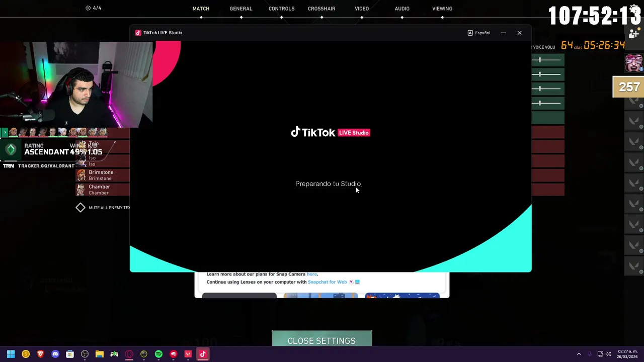This screenshot has width=644, height=362.
Task: Open microphone status in system tray
Action: (x=590, y=354)
